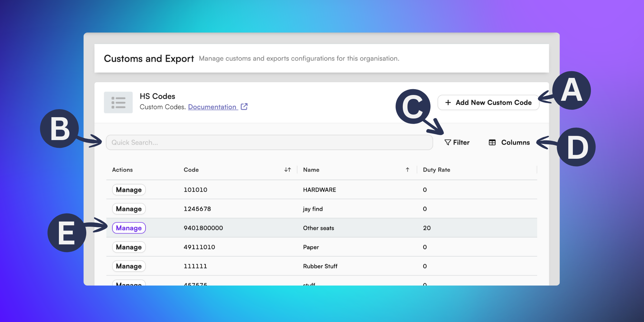Click duty rate 0 in HARDWARE row
This screenshot has width=644, height=322.
click(425, 190)
